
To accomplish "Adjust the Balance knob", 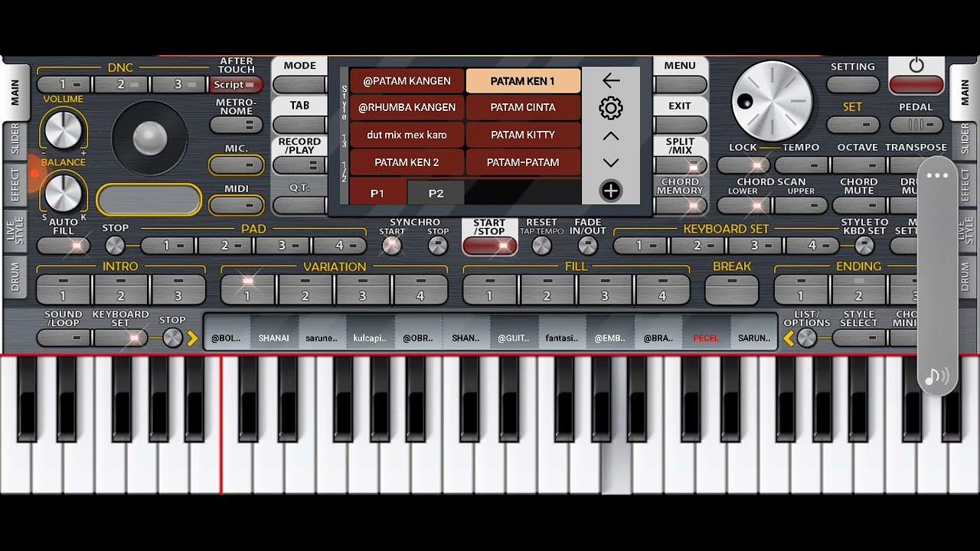I will click(64, 192).
